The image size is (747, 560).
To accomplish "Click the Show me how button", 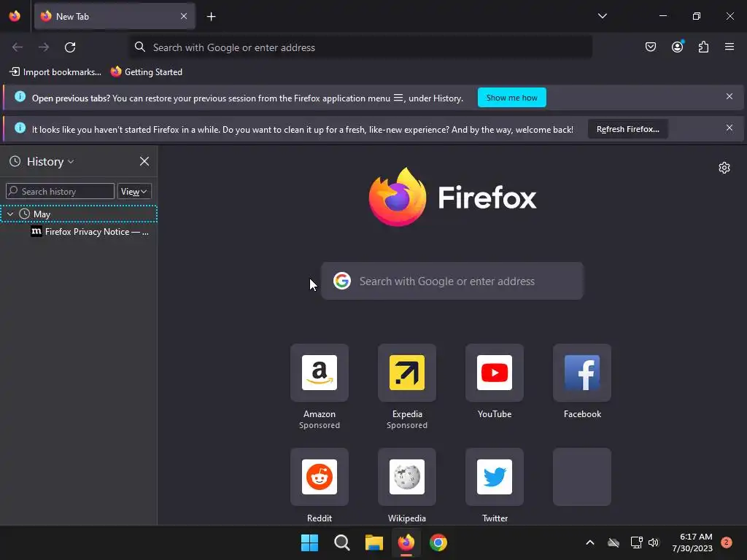I will (x=511, y=98).
